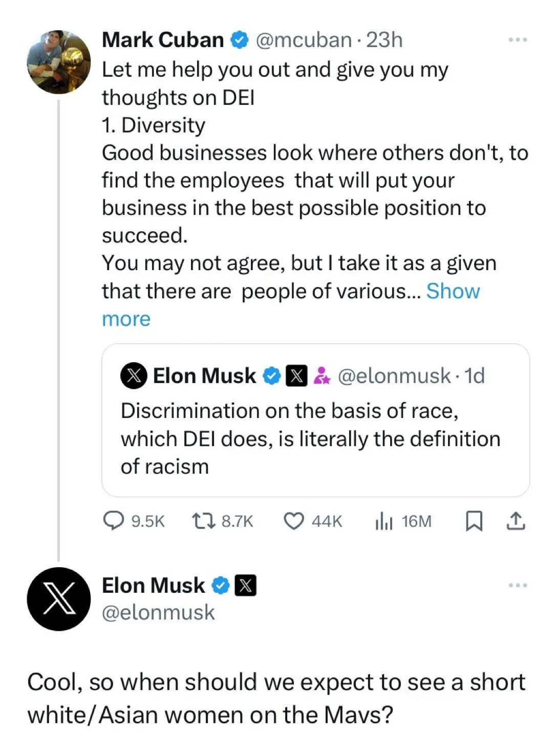The image size is (557, 756).
Task: Open the @mcuban handle link
Action: pyautogui.click(x=303, y=40)
